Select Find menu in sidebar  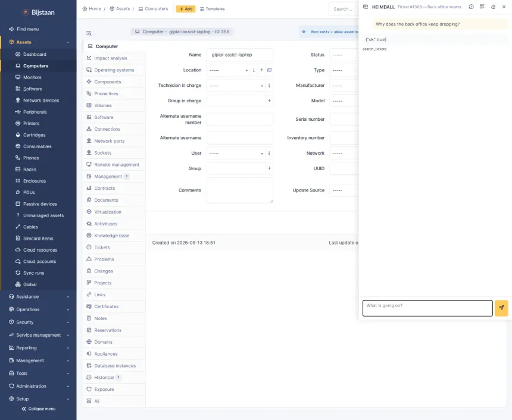39,29
